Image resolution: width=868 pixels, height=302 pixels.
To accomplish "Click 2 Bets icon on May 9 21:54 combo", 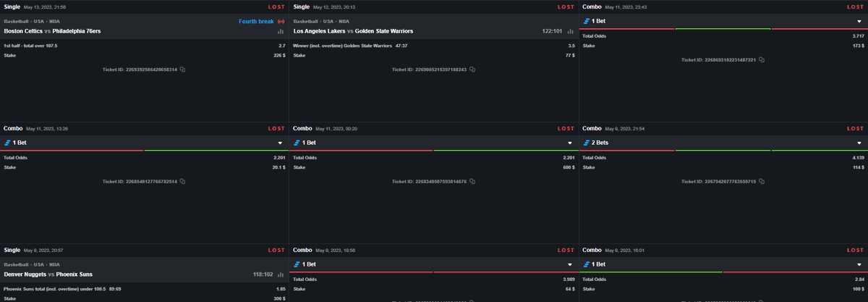I will click(x=586, y=143).
